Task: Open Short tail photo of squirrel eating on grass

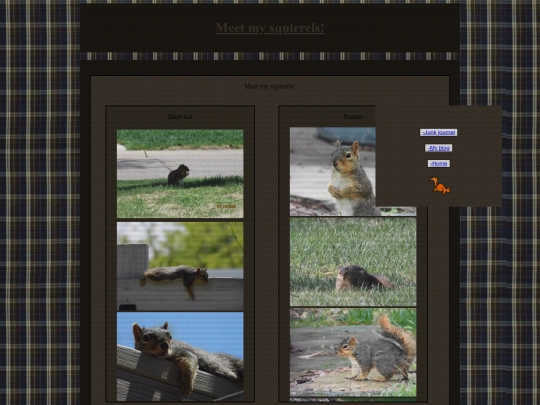Action: click(x=180, y=174)
